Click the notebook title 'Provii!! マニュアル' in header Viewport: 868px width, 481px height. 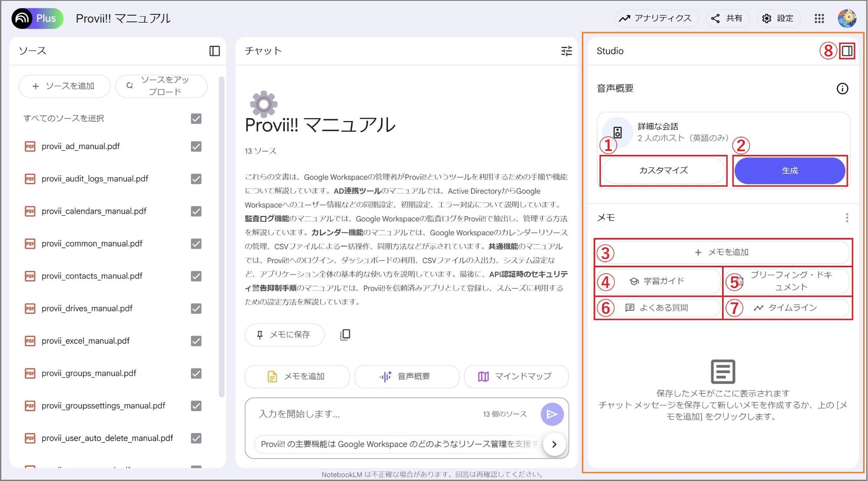(x=123, y=18)
